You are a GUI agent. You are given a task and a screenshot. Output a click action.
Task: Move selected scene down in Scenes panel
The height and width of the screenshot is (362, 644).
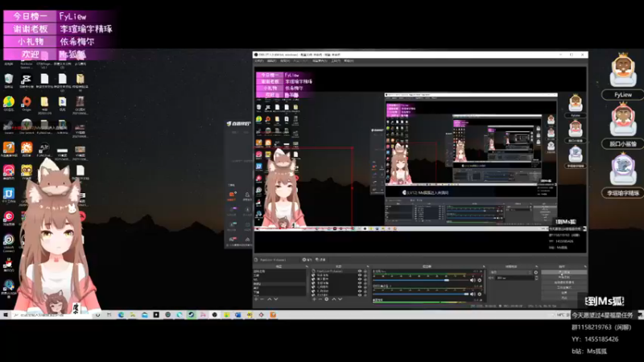click(276, 298)
